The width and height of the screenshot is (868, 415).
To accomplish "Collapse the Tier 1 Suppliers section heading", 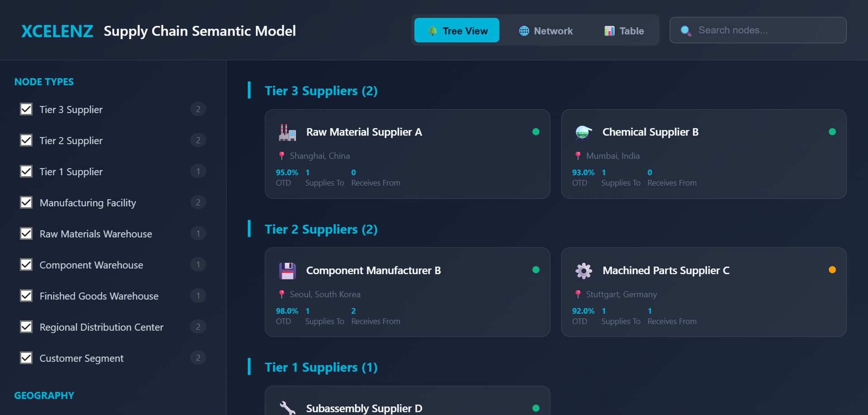I will [321, 368].
